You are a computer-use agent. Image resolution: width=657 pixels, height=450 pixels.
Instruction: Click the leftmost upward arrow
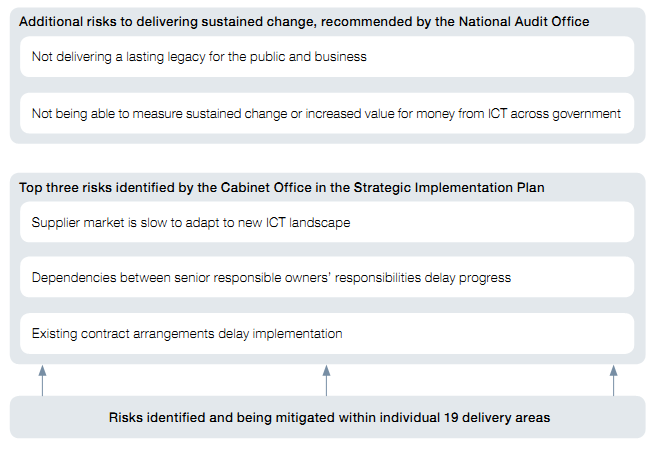tap(43, 380)
